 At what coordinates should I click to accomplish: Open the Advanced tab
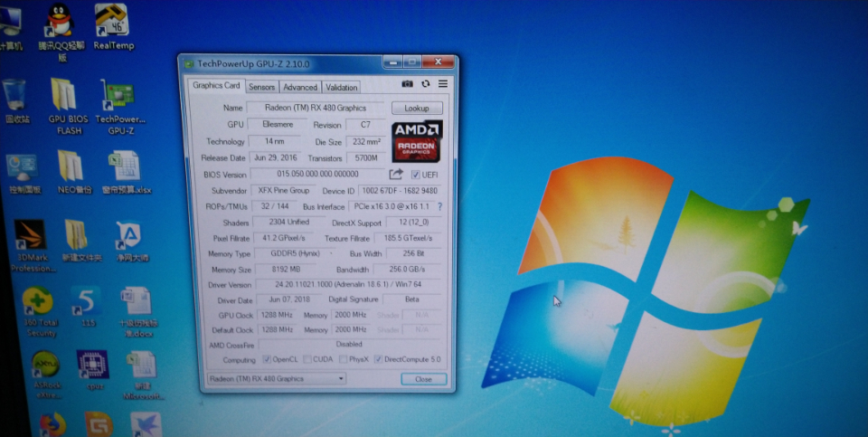(300, 87)
